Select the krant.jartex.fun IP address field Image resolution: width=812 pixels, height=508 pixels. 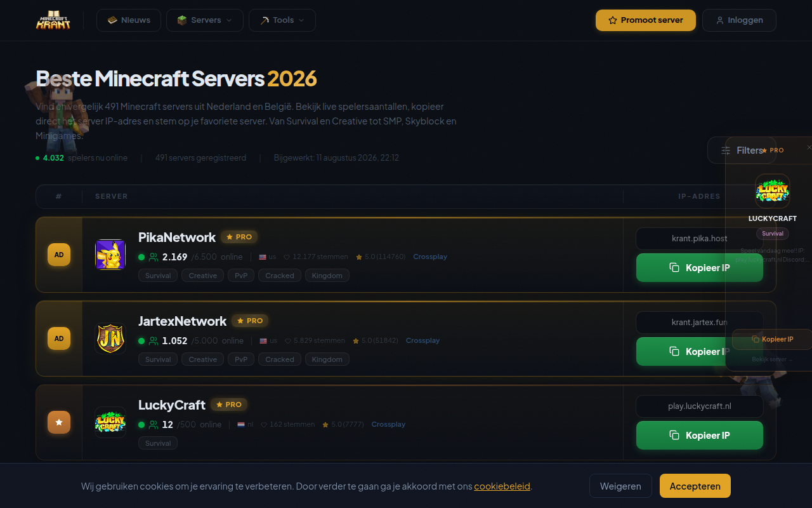700,322
